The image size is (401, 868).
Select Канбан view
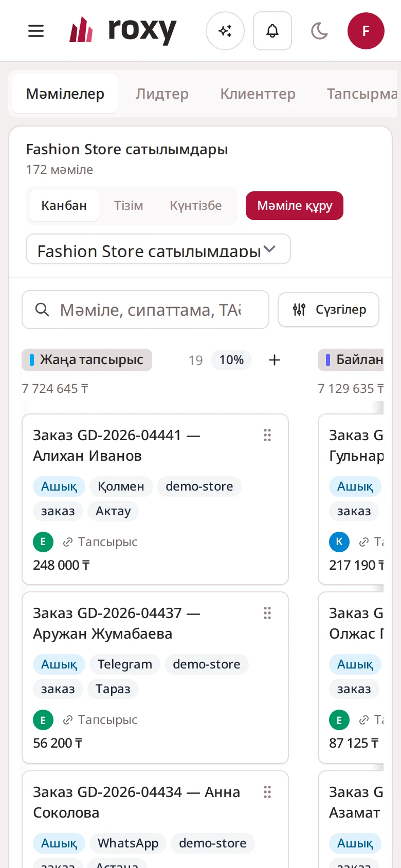click(64, 206)
